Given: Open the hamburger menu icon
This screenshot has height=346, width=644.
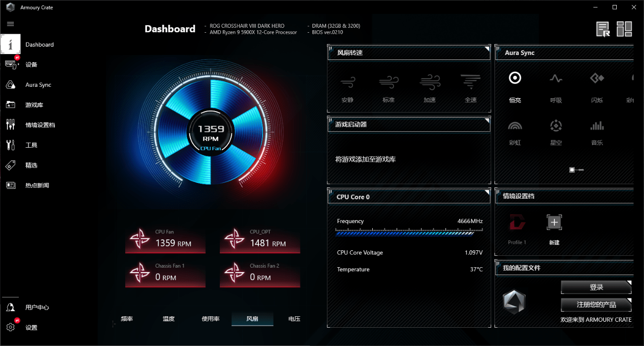Looking at the screenshot, I should [10, 24].
